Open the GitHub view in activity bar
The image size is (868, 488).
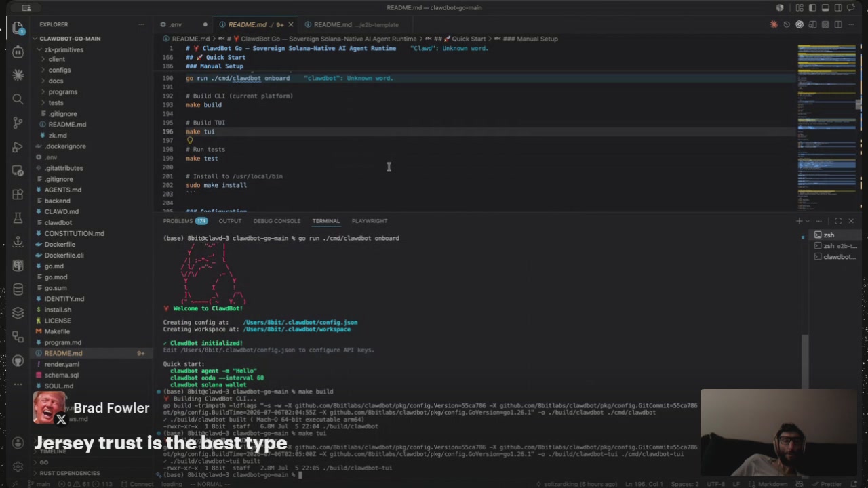[x=18, y=361]
